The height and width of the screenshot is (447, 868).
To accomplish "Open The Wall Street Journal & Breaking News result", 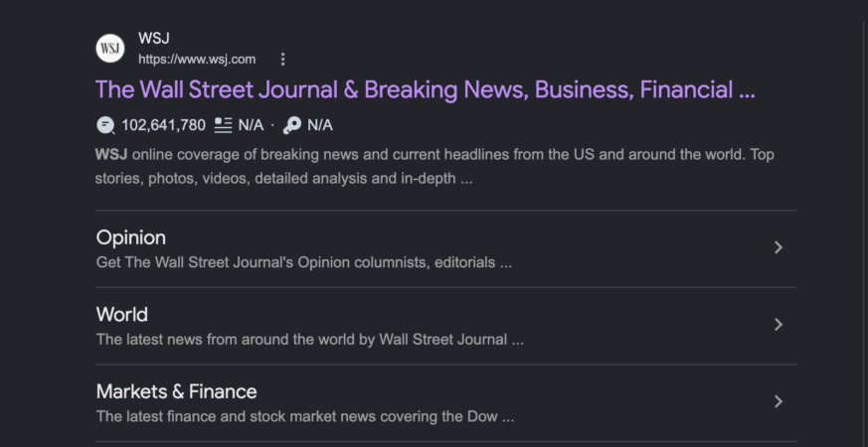I will [426, 89].
